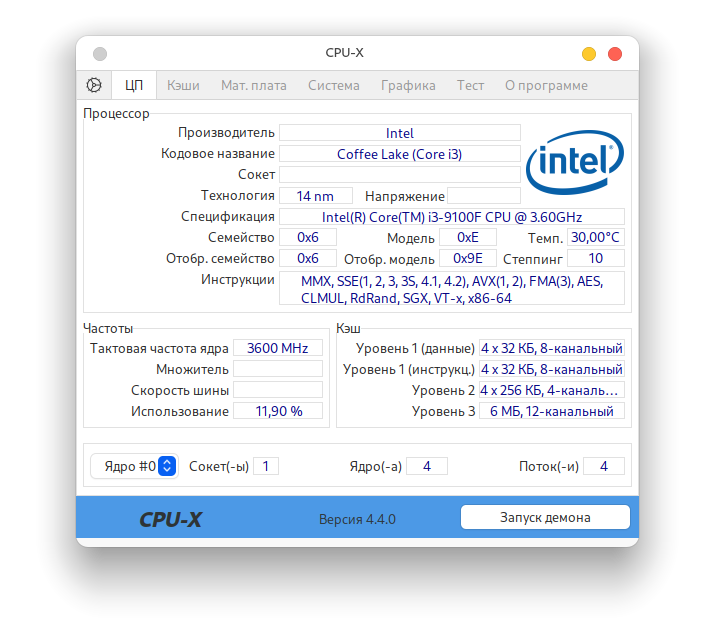
Task: Click the CPU-X logo in footer
Action: point(171,519)
